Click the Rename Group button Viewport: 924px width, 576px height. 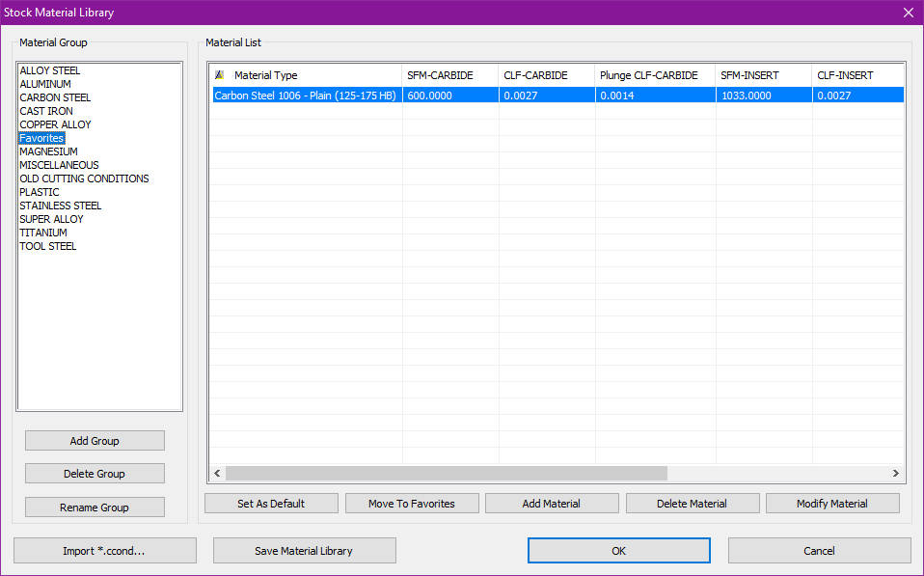tap(94, 507)
